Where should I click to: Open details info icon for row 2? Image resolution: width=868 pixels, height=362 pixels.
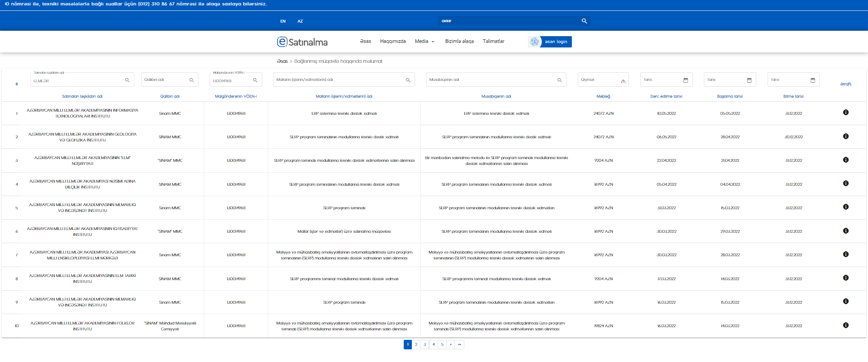click(x=846, y=136)
